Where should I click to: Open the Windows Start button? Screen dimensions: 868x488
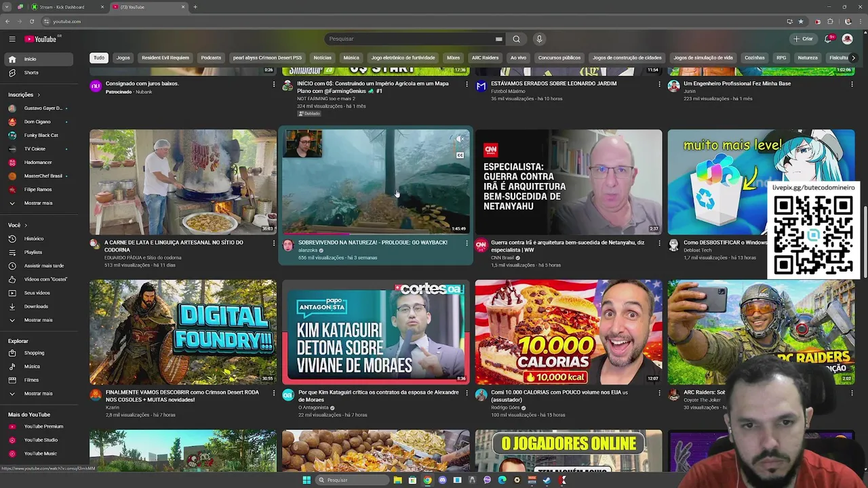(x=307, y=480)
